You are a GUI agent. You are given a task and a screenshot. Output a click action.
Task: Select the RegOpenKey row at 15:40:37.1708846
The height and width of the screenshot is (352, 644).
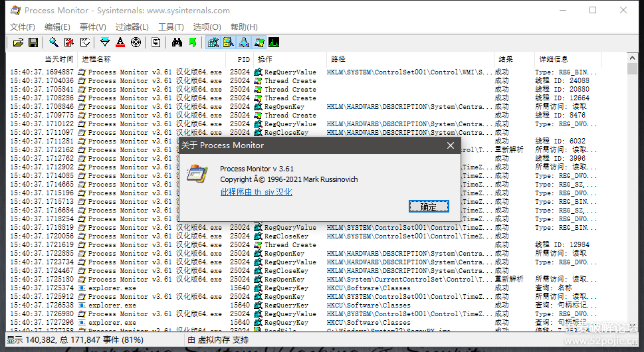click(304, 107)
